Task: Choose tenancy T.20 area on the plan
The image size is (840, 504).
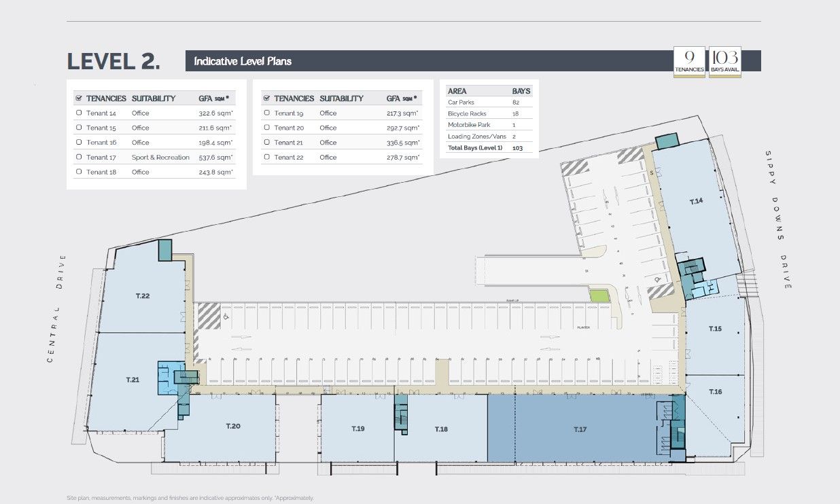Action: [233, 426]
